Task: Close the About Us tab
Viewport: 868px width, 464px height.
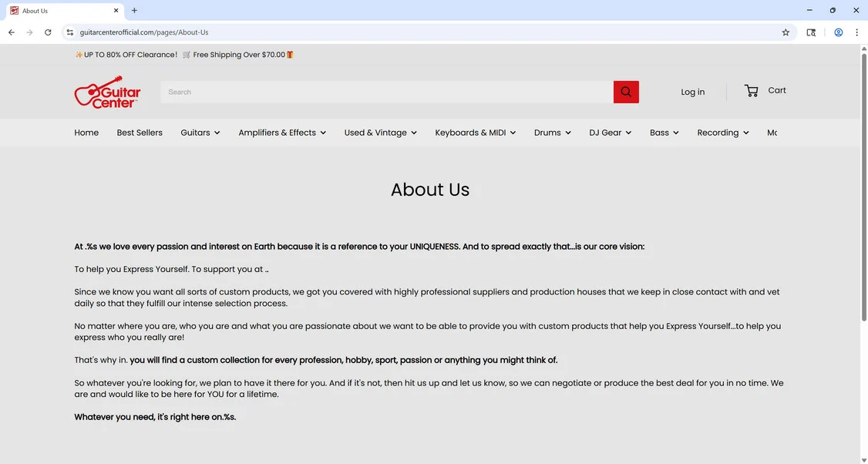Action: [x=116, y=11]
